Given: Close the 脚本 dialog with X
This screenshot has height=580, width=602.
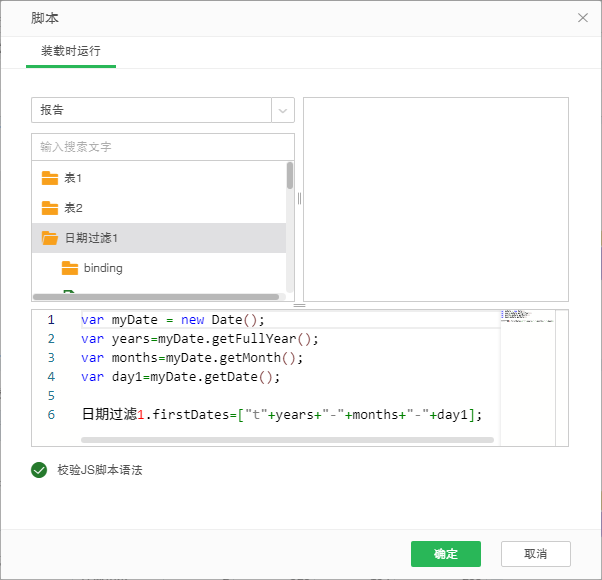Looking at the screenshot, I should point(583,18).
